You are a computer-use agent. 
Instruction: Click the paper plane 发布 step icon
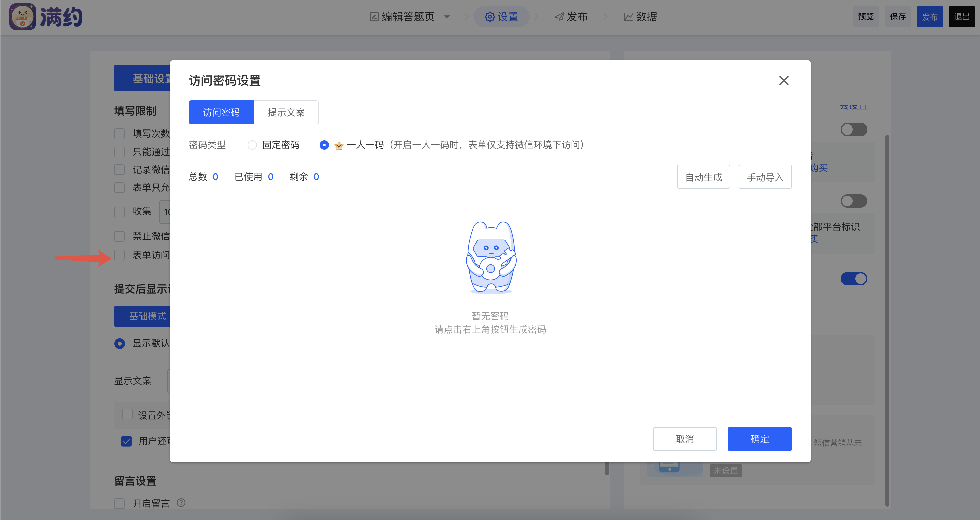(x=559, y=17)
